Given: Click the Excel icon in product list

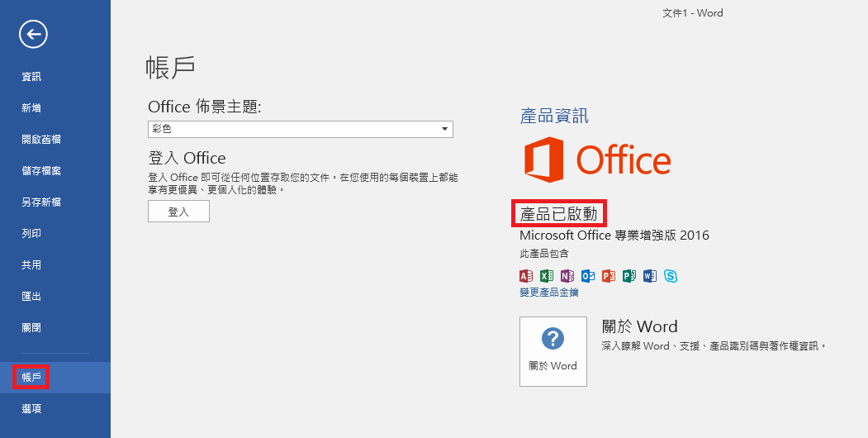Looking at the screenshot, I should [x=546, y=276].
